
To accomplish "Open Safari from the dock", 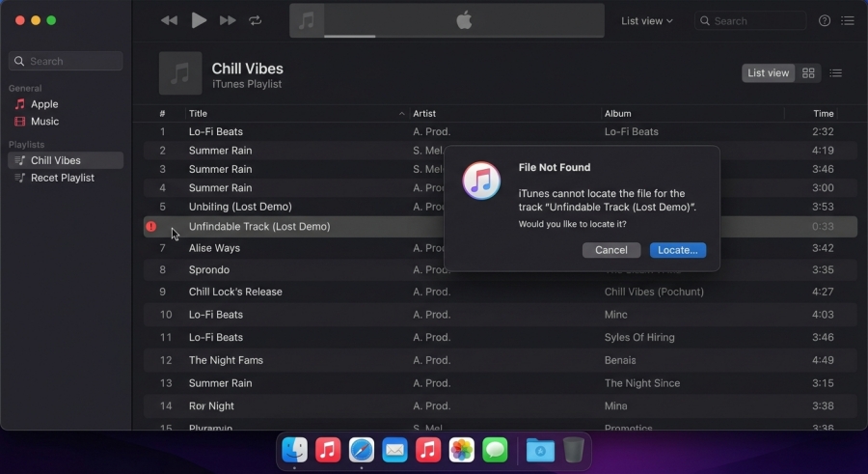I will 362,450.
